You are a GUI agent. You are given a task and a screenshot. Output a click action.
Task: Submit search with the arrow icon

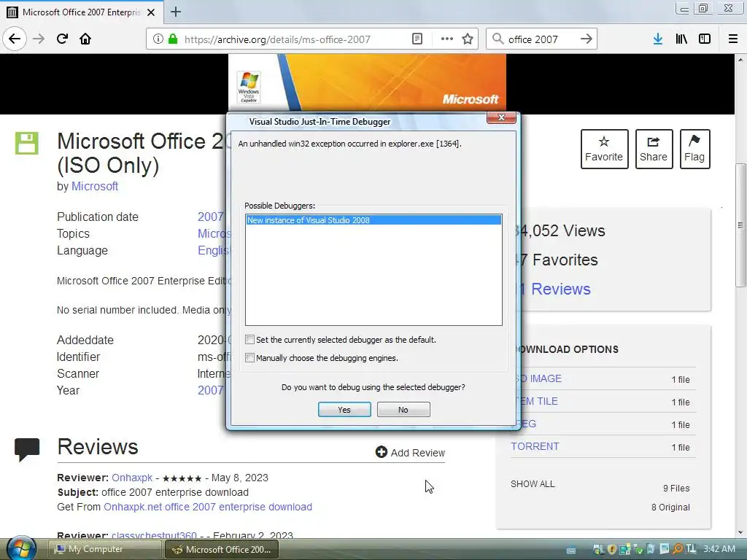coord(587,39)
